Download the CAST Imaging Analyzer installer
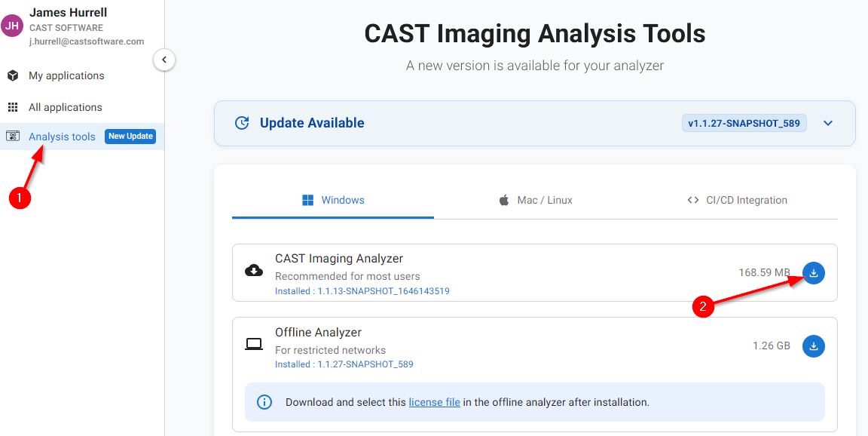 pos(813,273)
